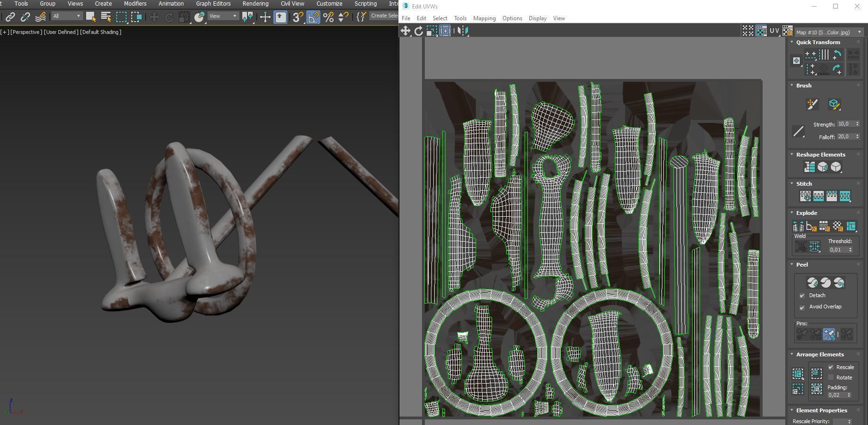This screenshot has width=868, height=425.
Task: Click the Select and Link chain icon
Action: 10,17
